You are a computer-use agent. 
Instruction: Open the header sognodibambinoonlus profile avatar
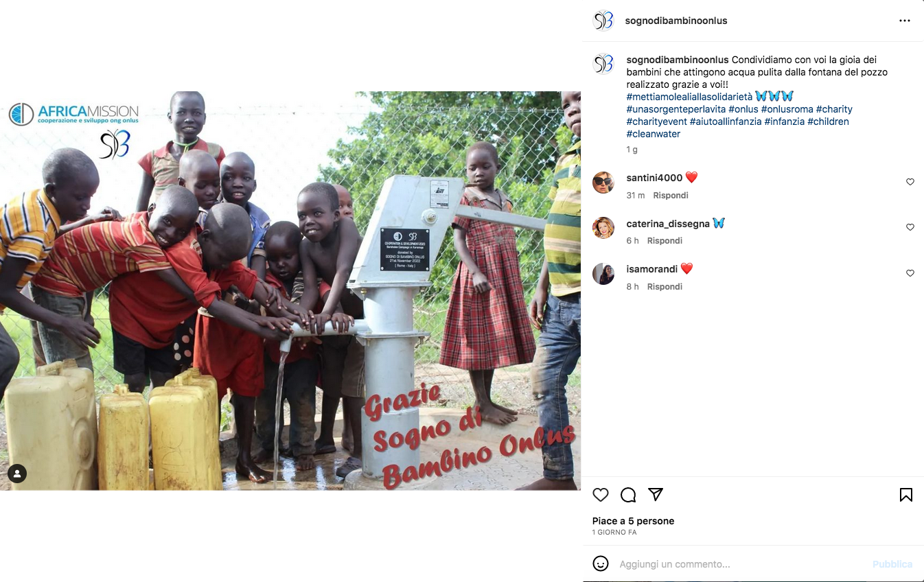(603, 21)
